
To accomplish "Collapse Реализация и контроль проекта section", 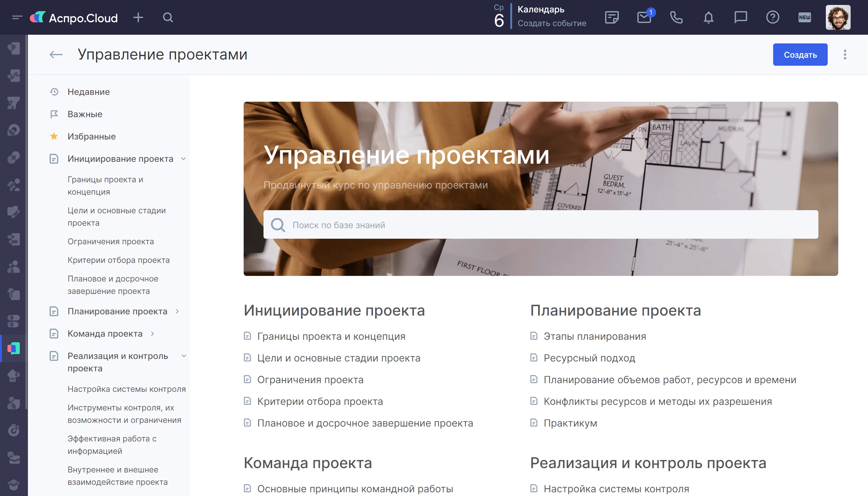I will 184,356.
